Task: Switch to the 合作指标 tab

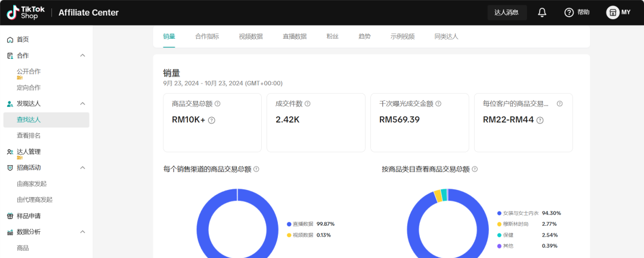Action: 207,36
